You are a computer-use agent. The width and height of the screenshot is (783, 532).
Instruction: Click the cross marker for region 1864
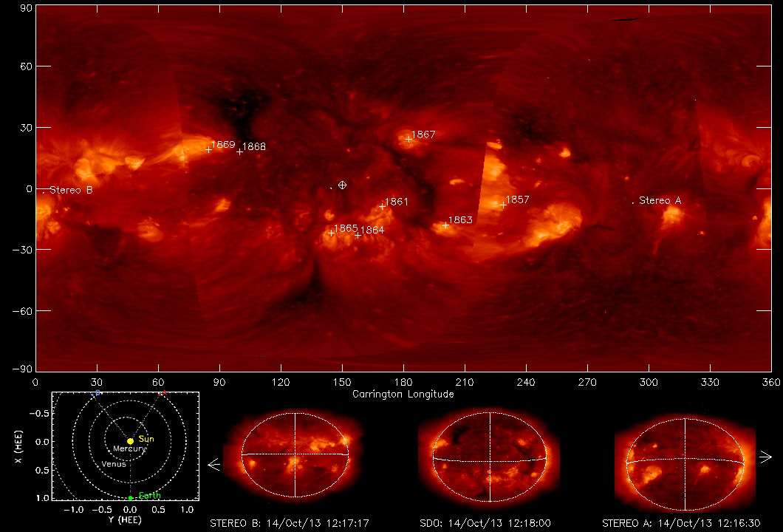click(358, 235)
